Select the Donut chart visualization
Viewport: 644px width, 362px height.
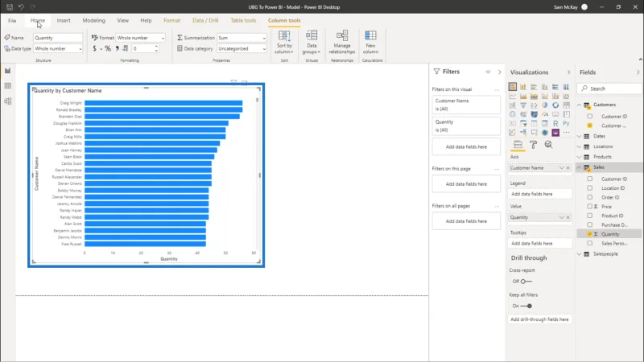pyautogui.click(x=555, y=105)
